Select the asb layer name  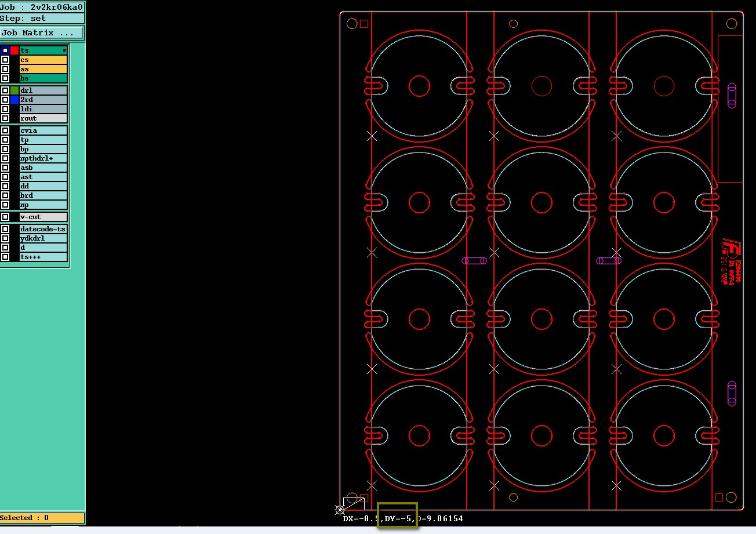tap(43, 168)
